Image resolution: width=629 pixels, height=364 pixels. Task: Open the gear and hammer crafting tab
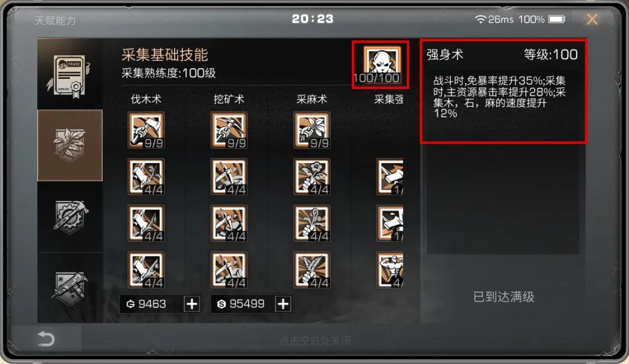tap(70, 217)
